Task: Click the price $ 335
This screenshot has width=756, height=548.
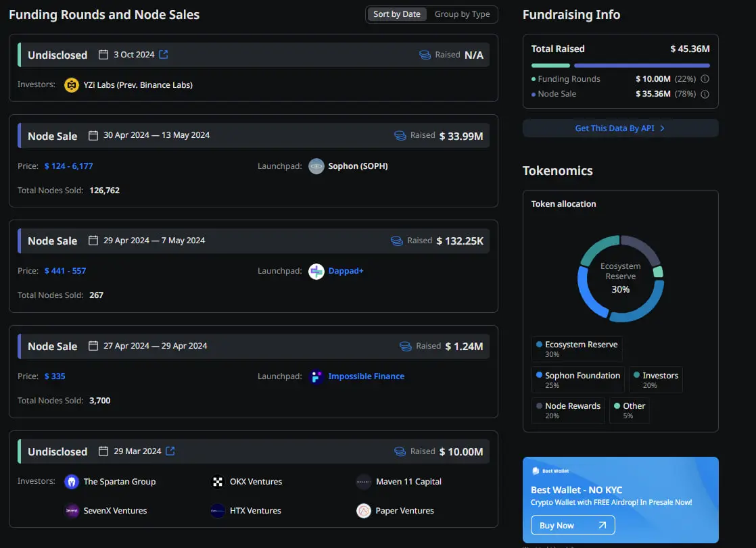Action: pos(55,376)
